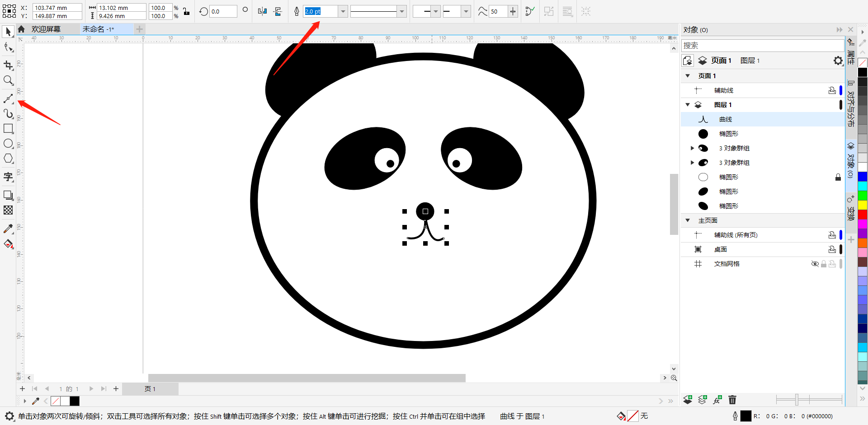Select the Color Eyedropper tool

(8, 229)
